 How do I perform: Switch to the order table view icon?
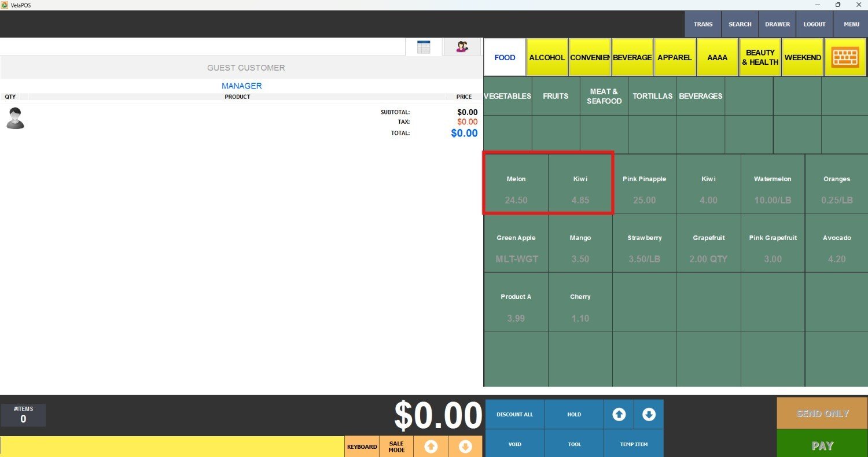[424, 47]
